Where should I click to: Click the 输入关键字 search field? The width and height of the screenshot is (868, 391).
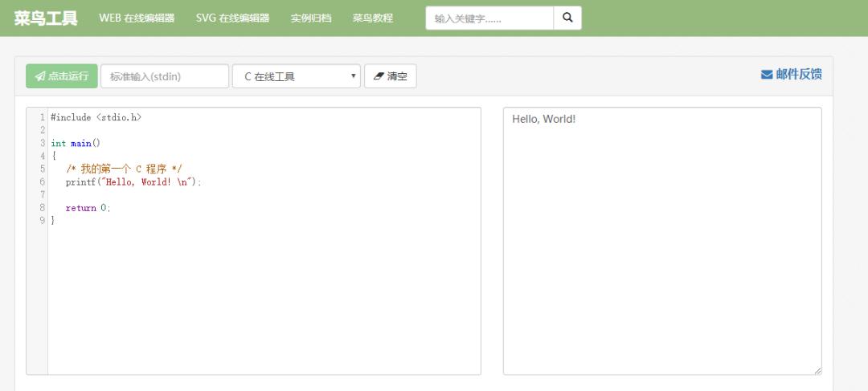(x=489, y=18)
